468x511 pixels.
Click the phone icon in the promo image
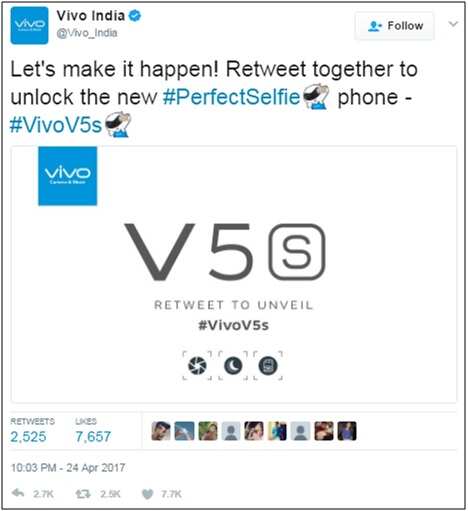point(268,366)
